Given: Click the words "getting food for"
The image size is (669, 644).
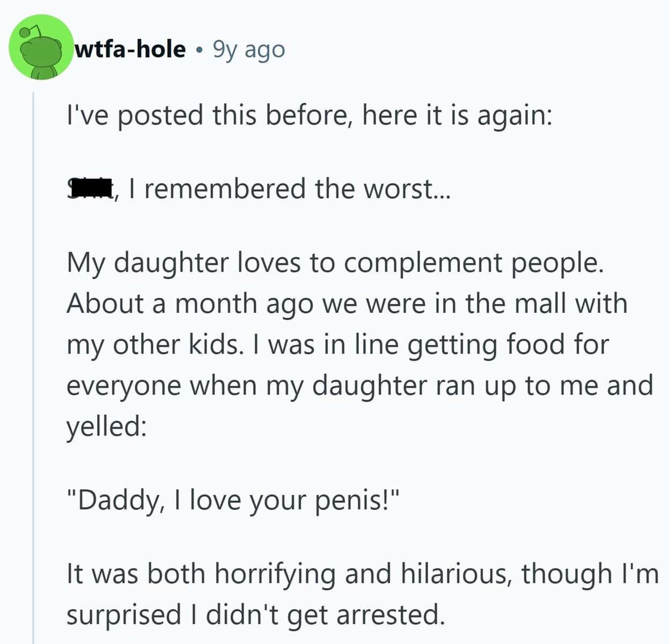Looking at the screenshot, I should (508, 344).
